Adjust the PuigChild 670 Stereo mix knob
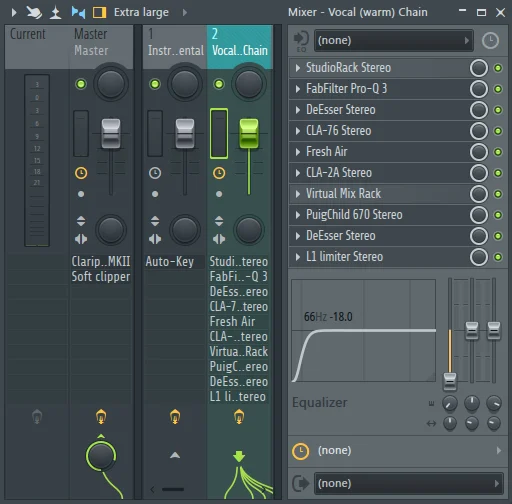This screenshot has height=504, width=512. (x=479, y=215)
